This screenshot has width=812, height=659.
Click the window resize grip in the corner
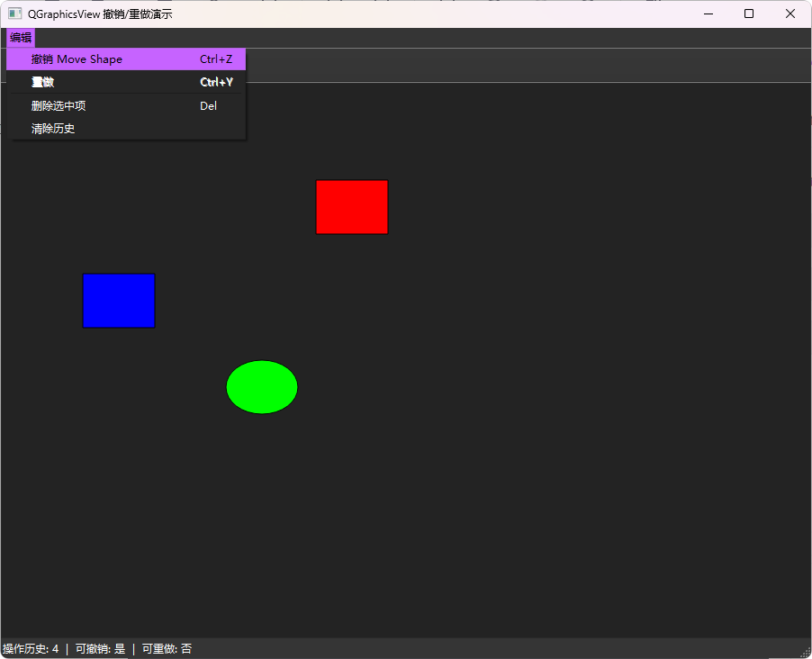[807, 654]
